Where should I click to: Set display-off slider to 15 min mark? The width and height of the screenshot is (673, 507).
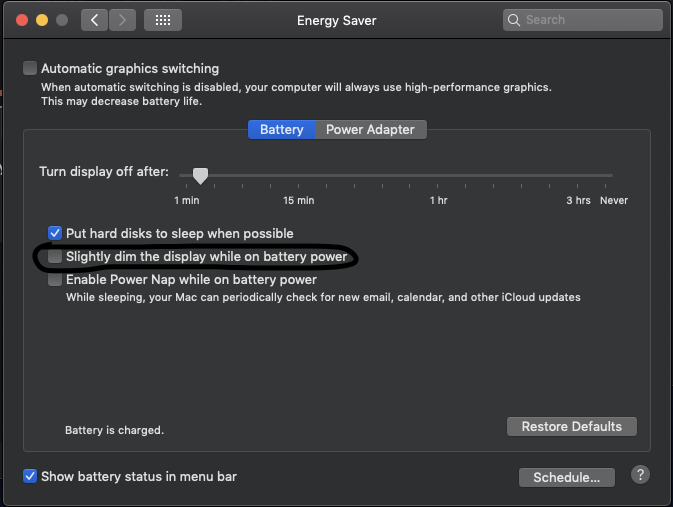[x=298, y=176]
